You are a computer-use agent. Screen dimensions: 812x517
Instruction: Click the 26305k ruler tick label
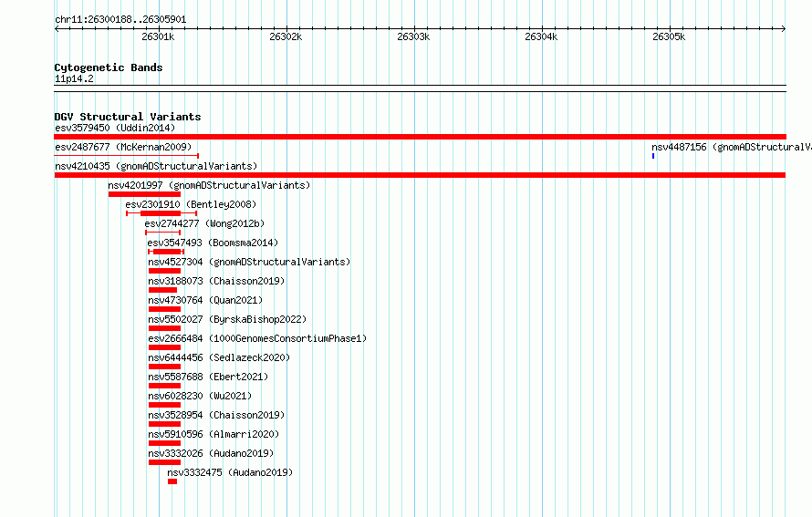click(x=669, y=36)
